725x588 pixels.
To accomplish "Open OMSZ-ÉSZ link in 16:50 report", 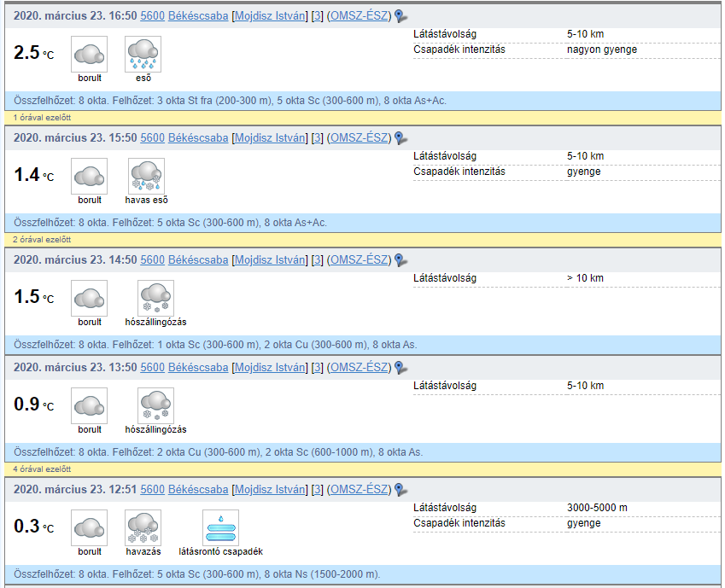I will [359, 16].
